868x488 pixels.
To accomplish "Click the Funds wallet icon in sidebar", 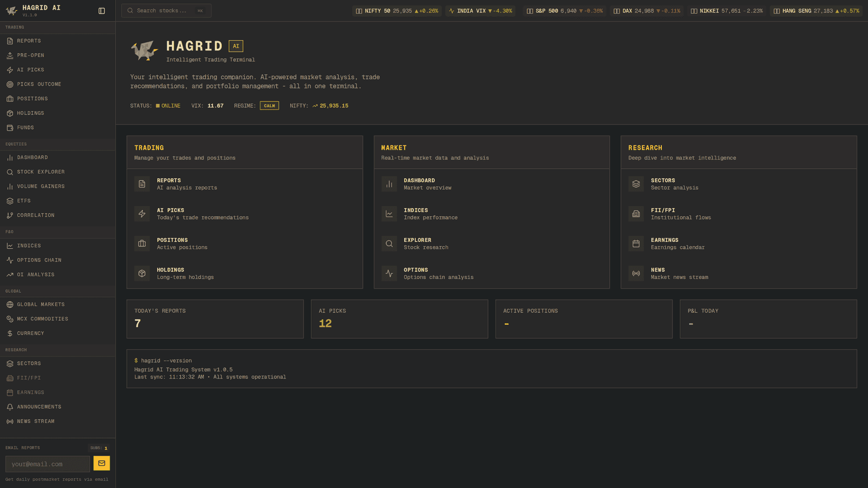I will 10,128.
